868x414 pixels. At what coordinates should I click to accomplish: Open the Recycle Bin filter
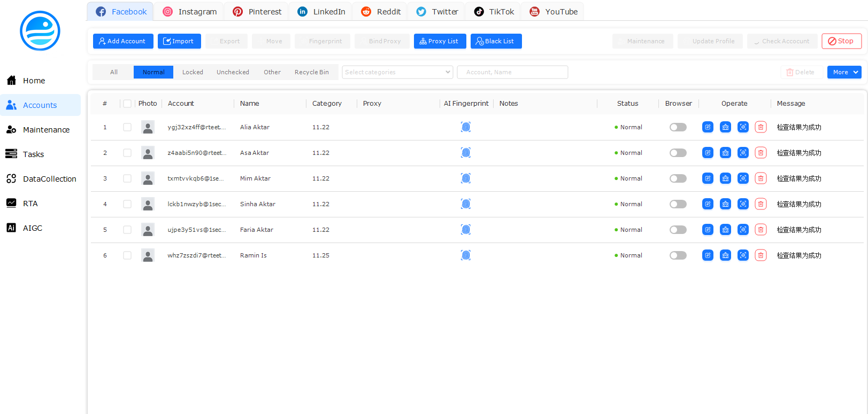[x=312, y=72]
